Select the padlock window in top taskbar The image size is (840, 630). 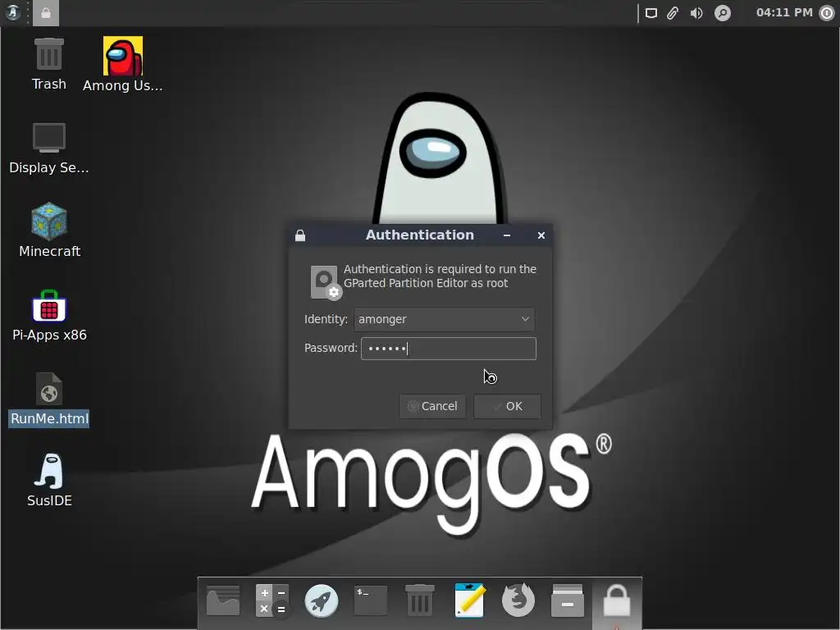coord(46,13)
